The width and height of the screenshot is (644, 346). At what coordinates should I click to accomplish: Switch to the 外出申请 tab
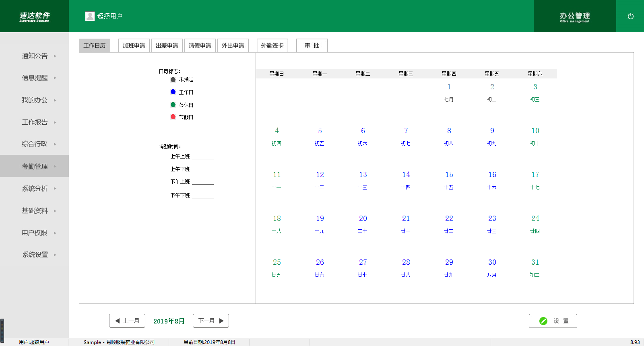point(233,45)
